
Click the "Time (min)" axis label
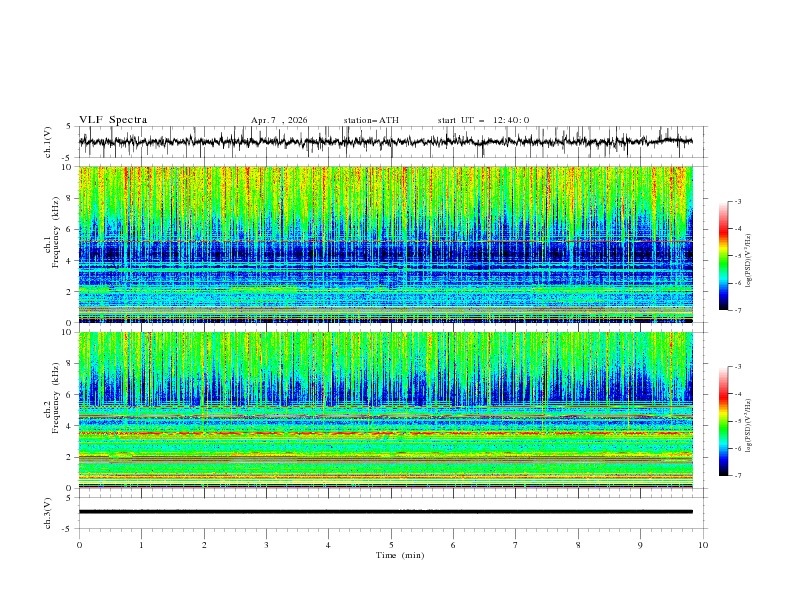400,555
